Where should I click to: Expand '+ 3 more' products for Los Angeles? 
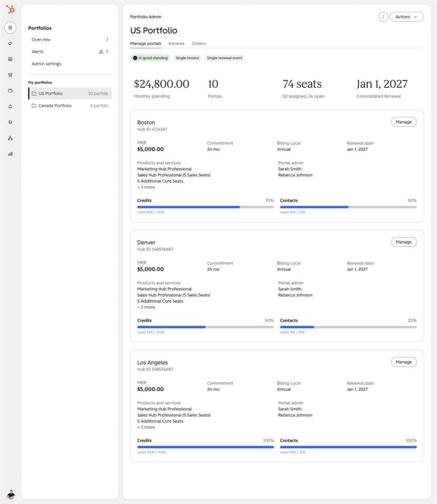click(146, 427)
